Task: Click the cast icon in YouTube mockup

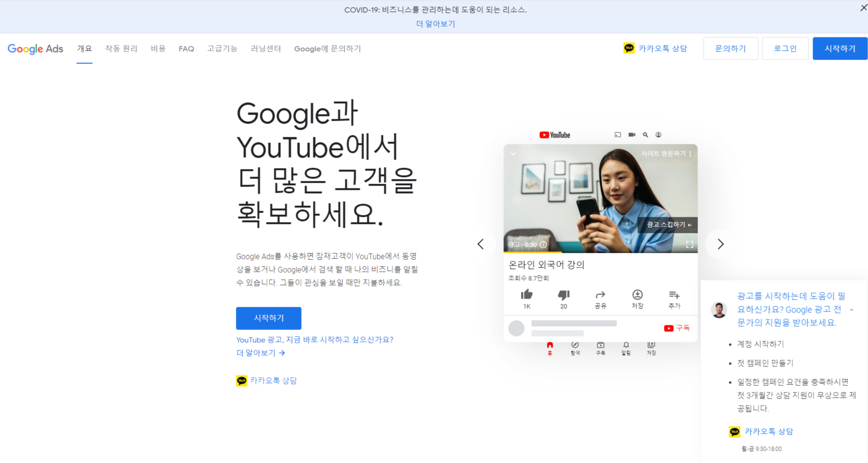Action: pos(617,135)
